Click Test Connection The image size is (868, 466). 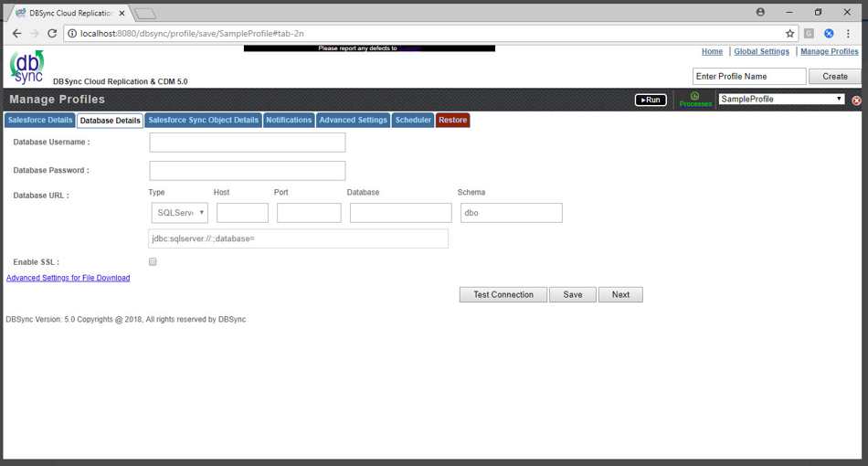click(503, 294)
